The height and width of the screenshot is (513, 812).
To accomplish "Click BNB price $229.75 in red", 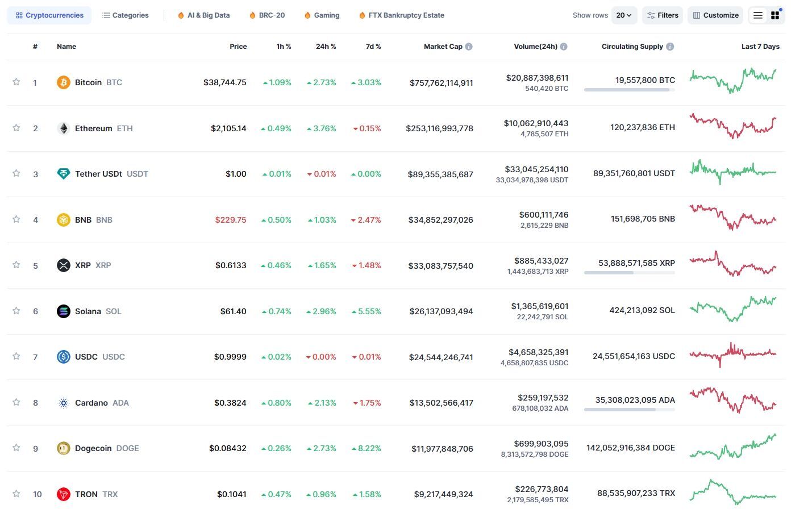I will (x=231, y=220).
